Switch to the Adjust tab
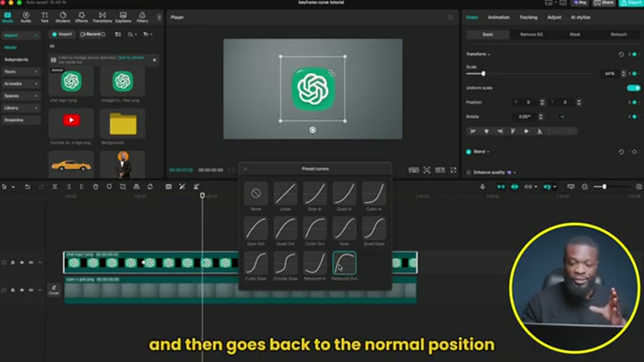This screenshot has width=644, height=362. [554, 17]
